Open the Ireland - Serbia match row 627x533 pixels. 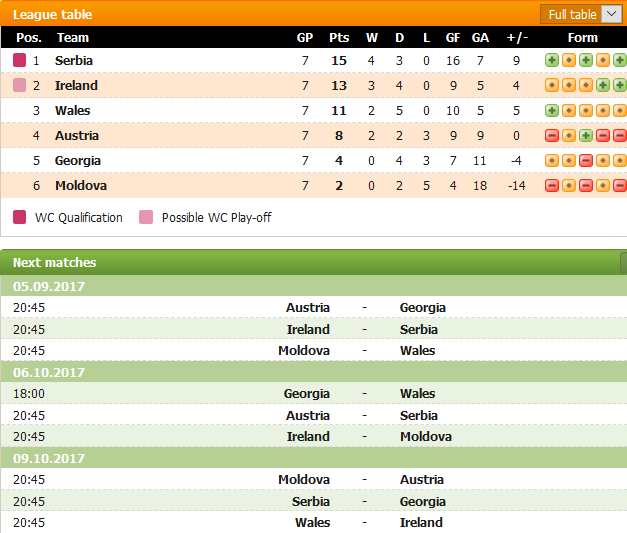coord(314,329)
